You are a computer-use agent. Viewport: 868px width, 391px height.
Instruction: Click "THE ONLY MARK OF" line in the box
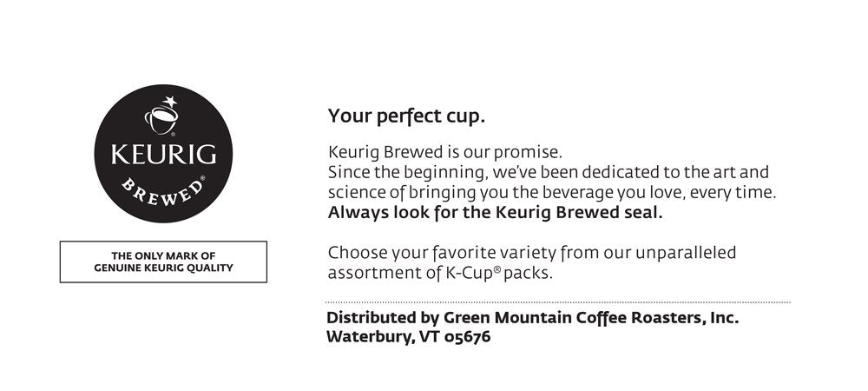[x=163, y=255]
